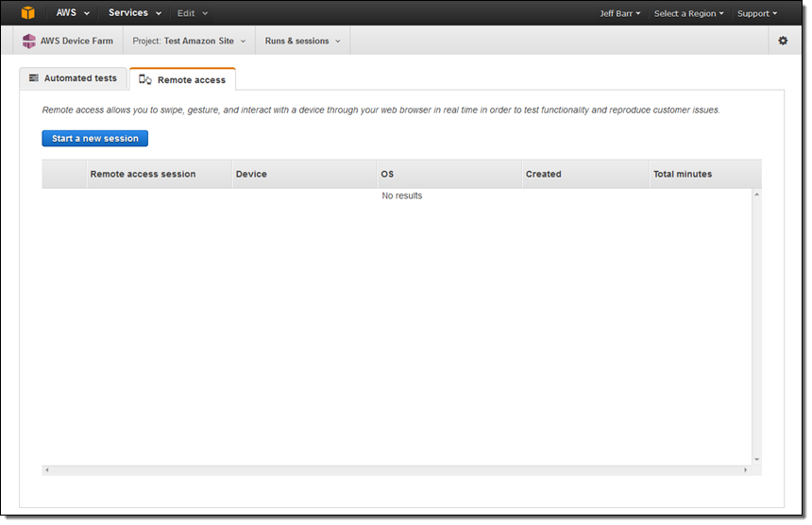Viewport: 812px width, 525px height.
Task: Expand the Jeff Barr account menu
Action: (619, 14)
